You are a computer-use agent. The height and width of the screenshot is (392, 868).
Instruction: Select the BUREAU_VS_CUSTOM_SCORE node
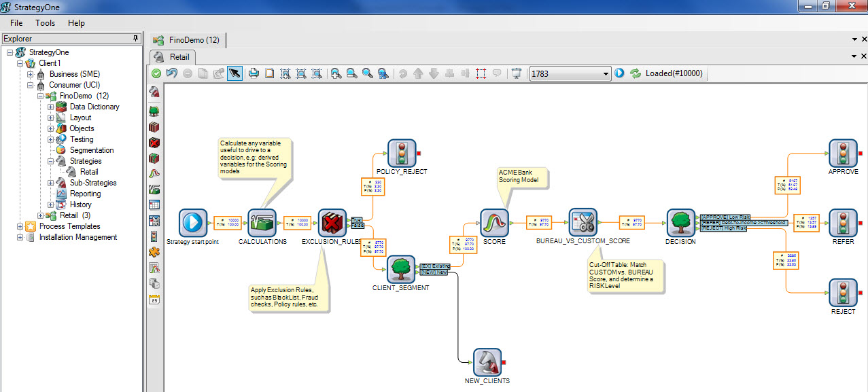583,222
